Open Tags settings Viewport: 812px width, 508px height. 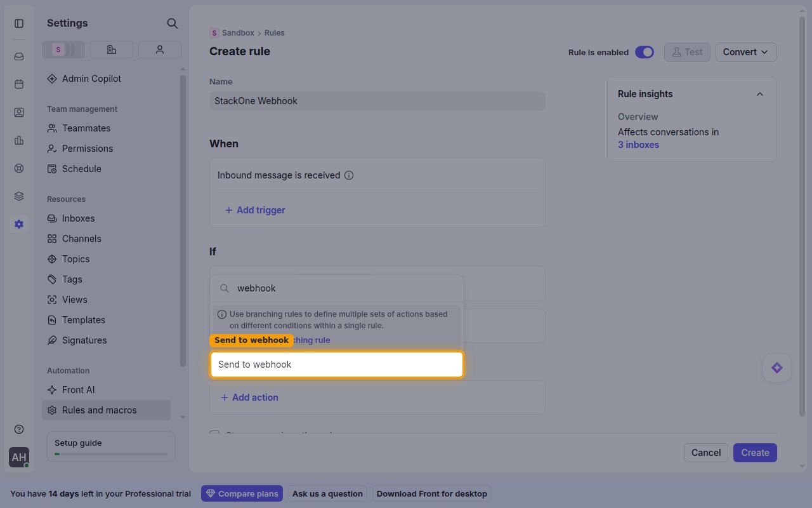pos(106,279)
